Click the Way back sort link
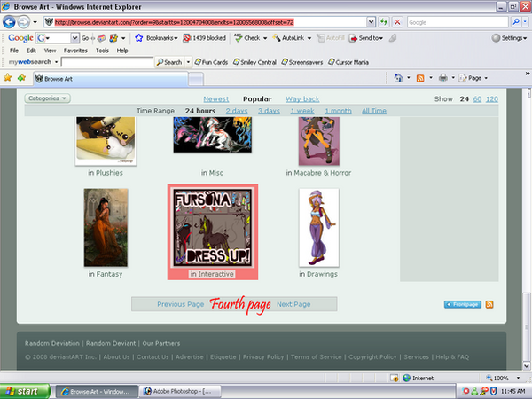The width and height of the screenshot is (532, 399). [302, 99]
